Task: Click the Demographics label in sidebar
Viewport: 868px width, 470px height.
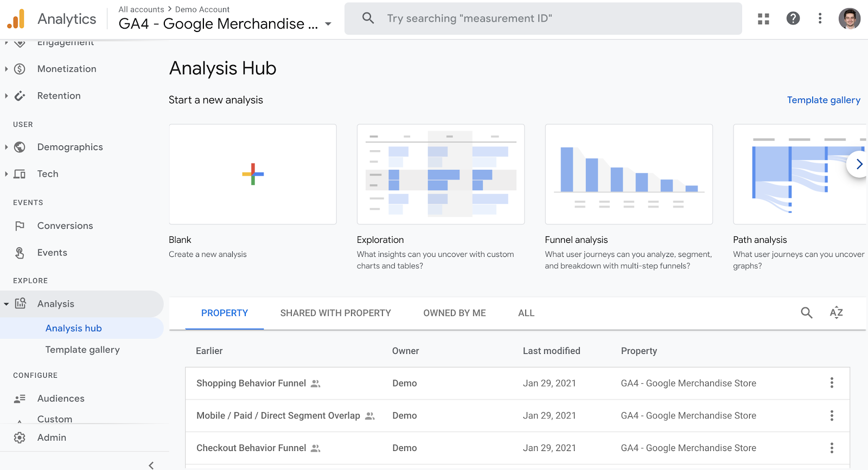Action: (70, 147)
